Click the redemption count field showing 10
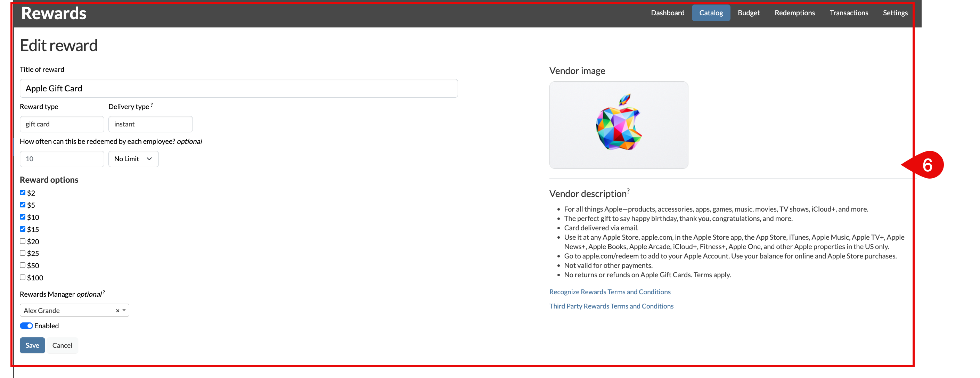 (62, 158)
